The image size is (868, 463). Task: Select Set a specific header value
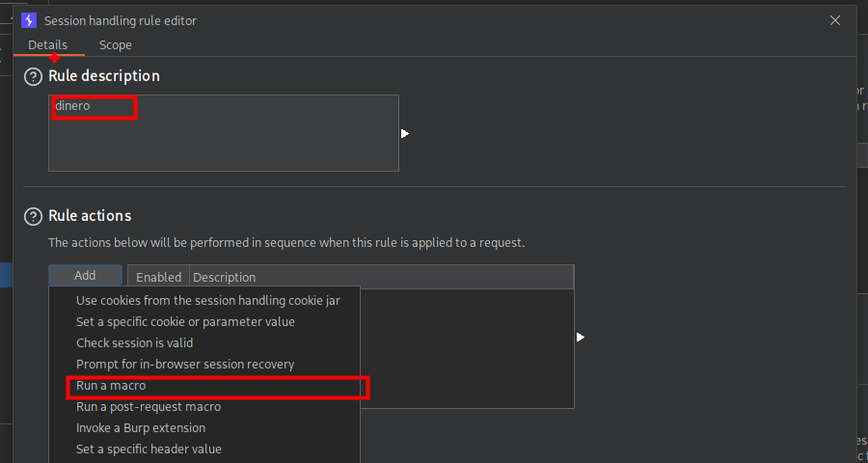click(x=149, y=449)
